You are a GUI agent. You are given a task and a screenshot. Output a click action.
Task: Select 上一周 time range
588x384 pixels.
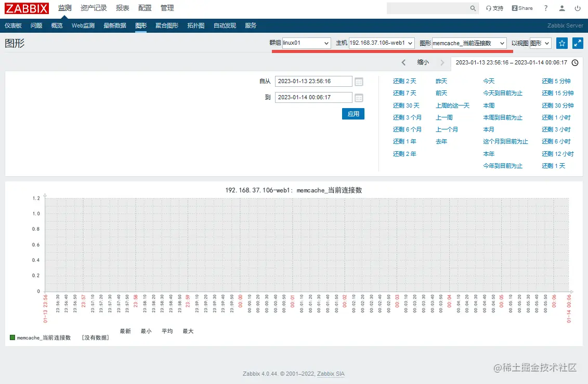[x=445, y=117]
